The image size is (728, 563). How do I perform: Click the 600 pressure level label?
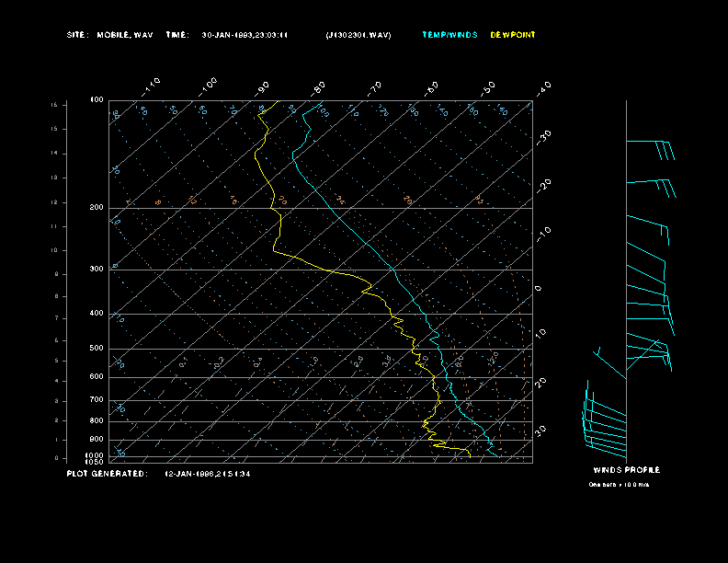click(97, 377)
